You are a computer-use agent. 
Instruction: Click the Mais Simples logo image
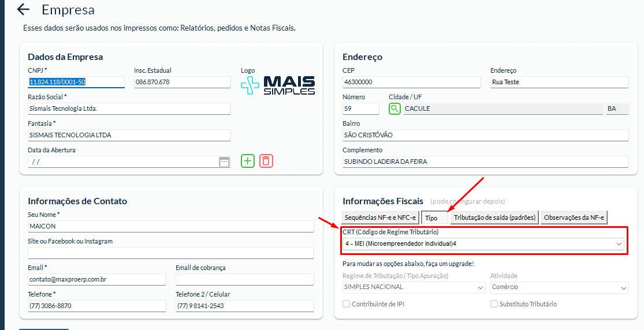(278, 85)
